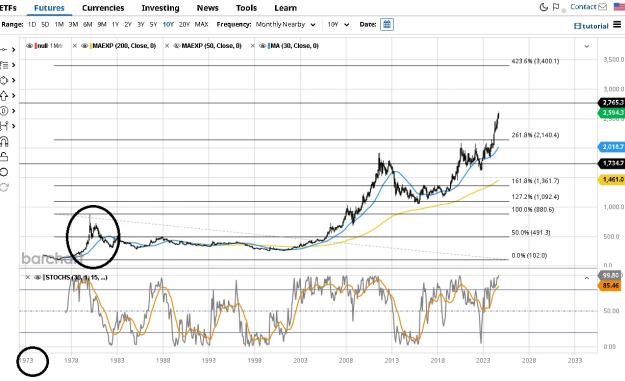Toggle visibility of the main price series
Image resolution: width=625 pixels, height=381 pixels.
[29, 46]
